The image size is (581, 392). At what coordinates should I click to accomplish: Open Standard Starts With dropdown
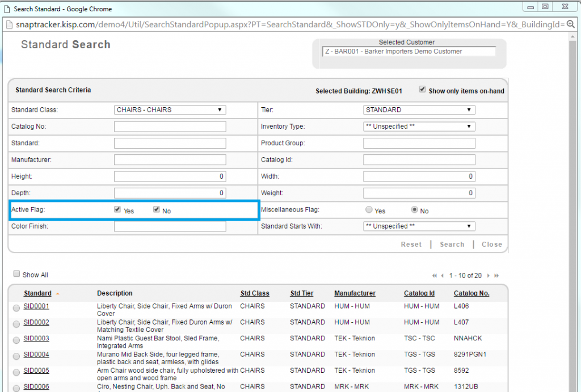point(419,226)
